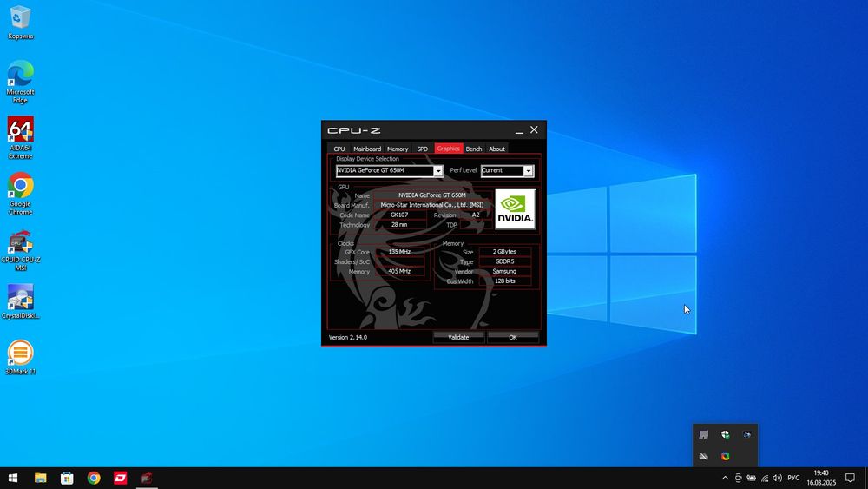This screenshot has height=489, width=868.
Task: Open the Windows Start menu
Action: (x=13, y=478)
